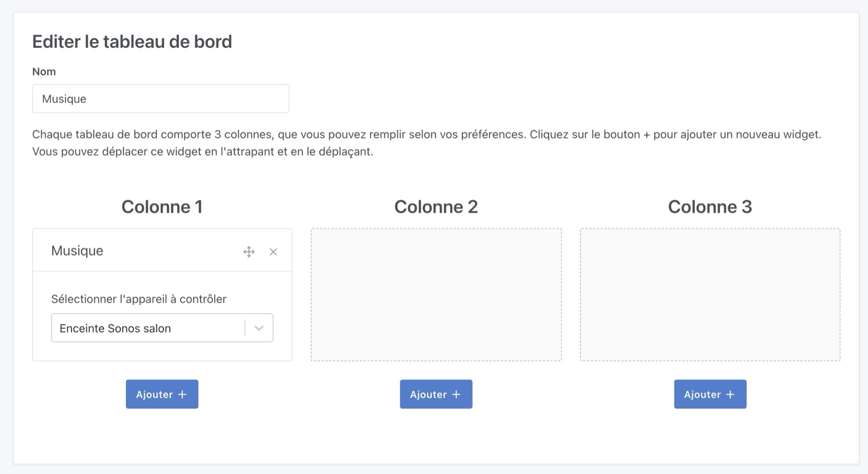Click the empty Colonne 2 placeholder area
The height and width of the screenshot is (474, 868).
point(436,294)
